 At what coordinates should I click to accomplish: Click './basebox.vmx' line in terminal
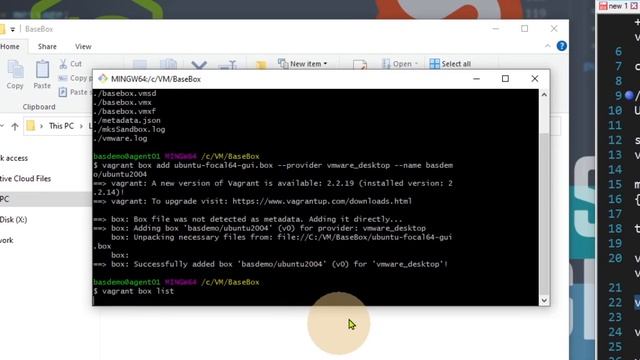point(122,102)
